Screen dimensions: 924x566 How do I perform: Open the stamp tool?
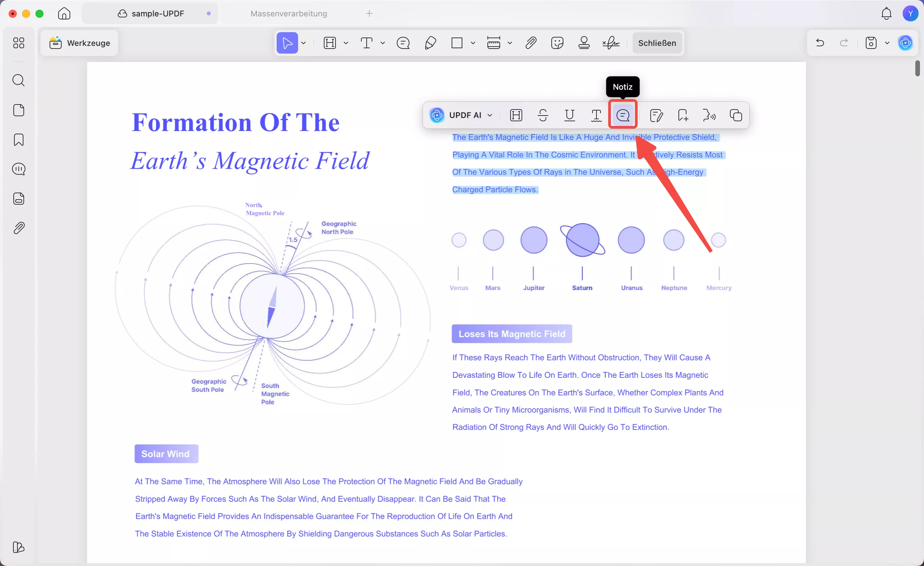tap(584, 43)
